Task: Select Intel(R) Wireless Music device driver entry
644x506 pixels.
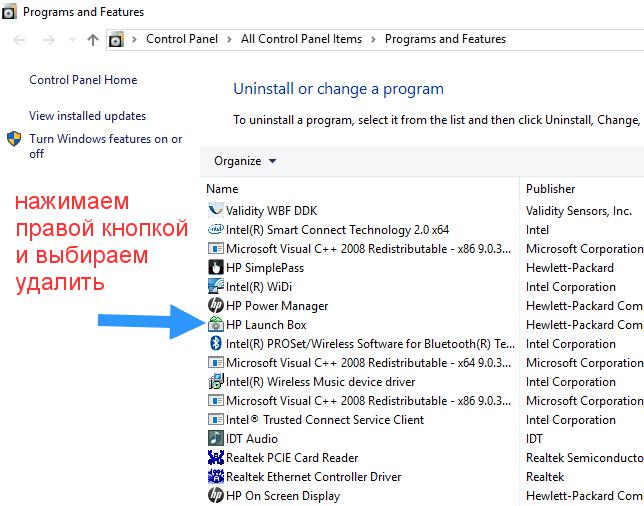Action: click(320, 382)
